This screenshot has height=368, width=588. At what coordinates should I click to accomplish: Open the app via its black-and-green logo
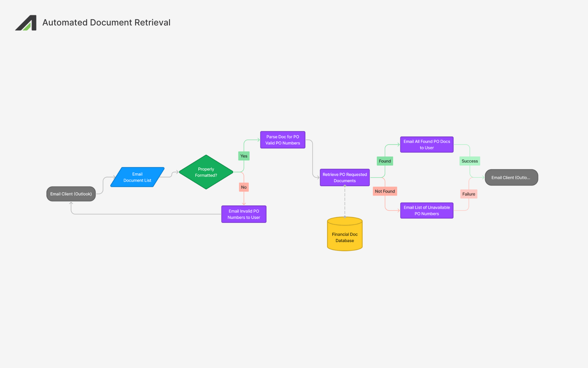pos(26,22)
